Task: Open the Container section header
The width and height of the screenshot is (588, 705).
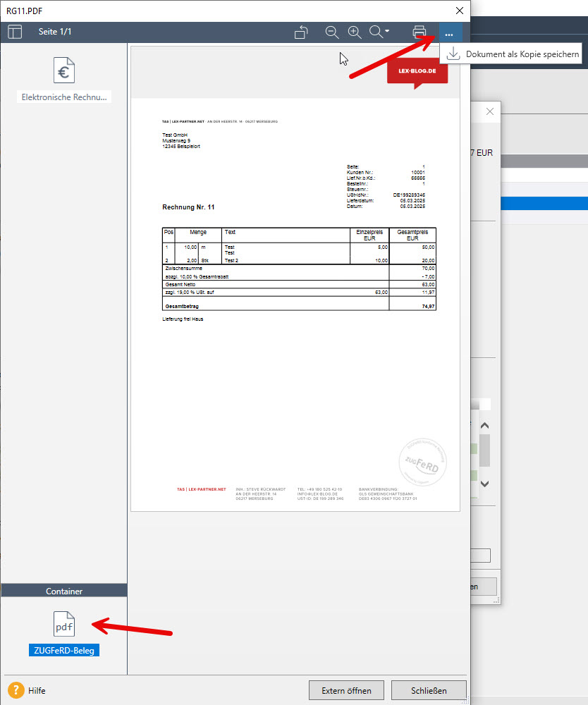Action: [64, 591]
